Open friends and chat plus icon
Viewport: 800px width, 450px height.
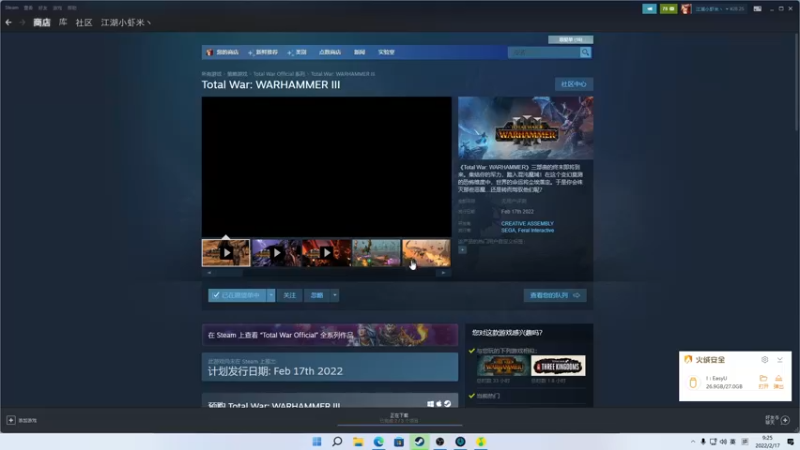[785, 420]
